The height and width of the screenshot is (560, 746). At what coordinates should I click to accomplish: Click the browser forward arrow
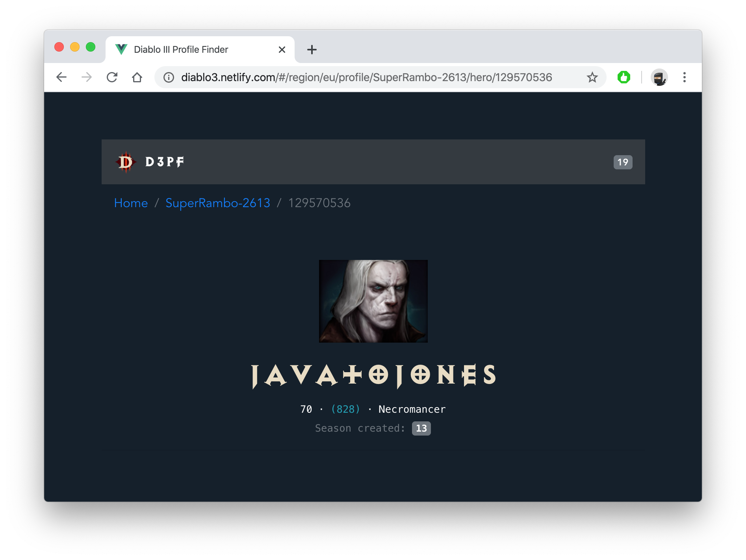[x=87, y=77]
